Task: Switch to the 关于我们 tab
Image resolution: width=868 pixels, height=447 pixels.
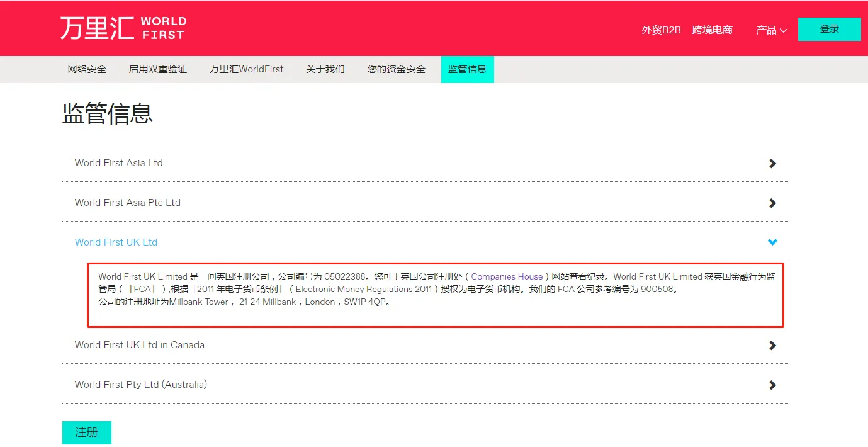Action: (325, 69)
